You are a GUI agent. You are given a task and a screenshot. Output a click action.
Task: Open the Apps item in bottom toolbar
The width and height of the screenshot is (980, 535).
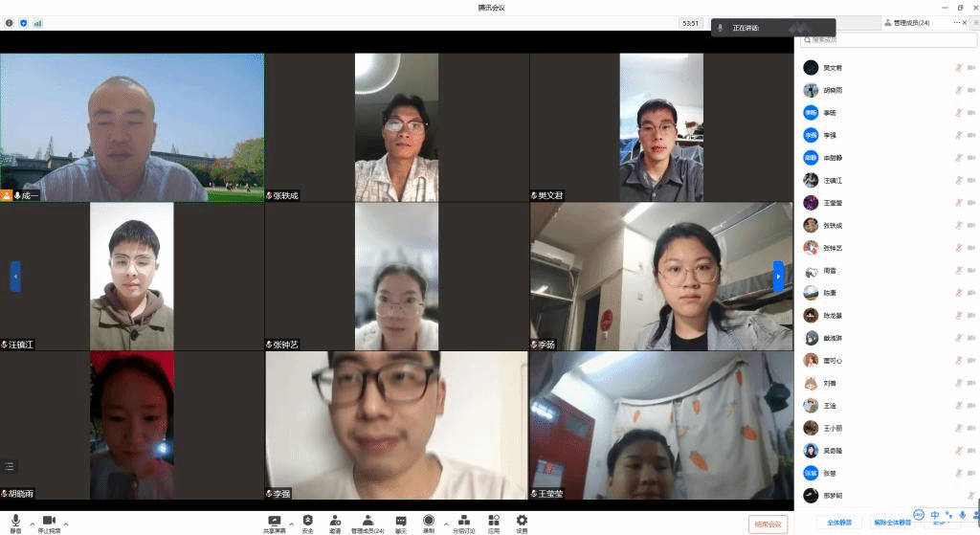[x=493, y=523]
